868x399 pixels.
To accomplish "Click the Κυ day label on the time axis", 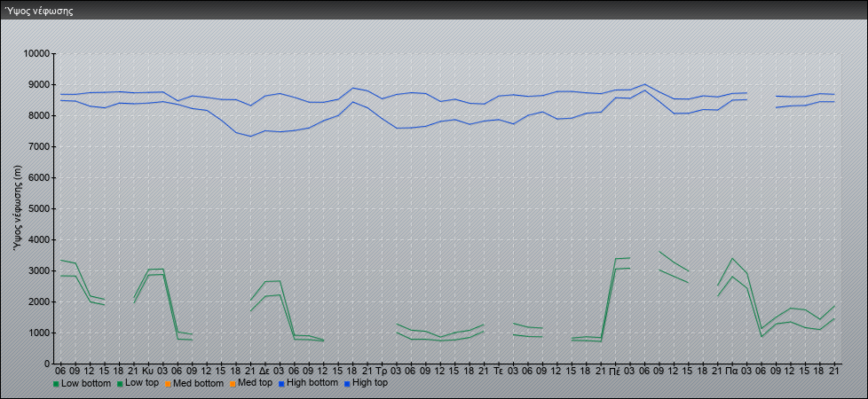I will click(x=148, y=371).
